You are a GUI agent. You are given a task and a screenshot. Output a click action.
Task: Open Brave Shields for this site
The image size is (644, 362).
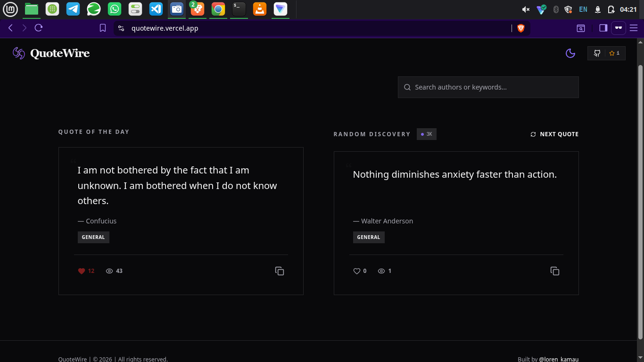(x=521, y=28)
